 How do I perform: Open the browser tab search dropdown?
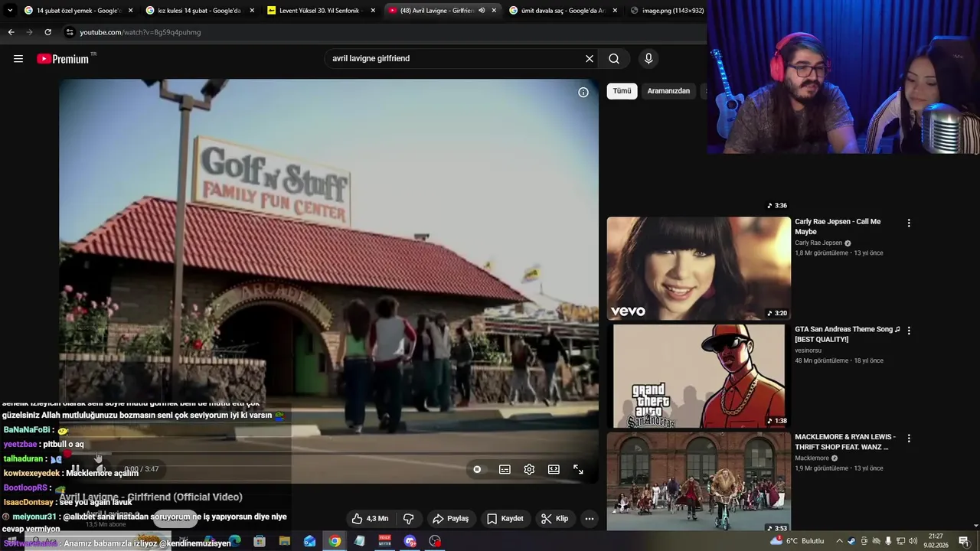[10, 11]
